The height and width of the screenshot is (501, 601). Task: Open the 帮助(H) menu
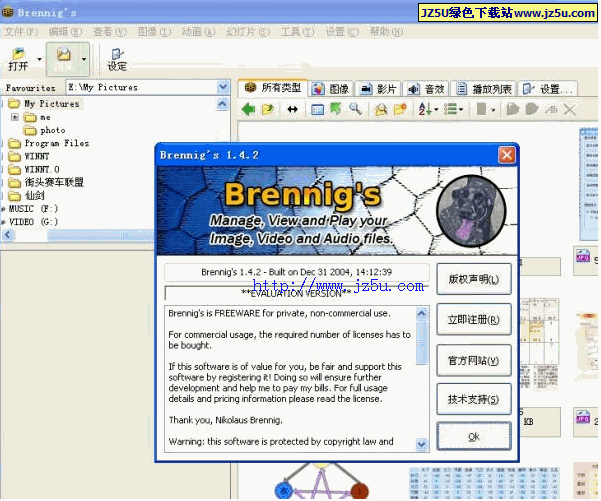point(386,32)
